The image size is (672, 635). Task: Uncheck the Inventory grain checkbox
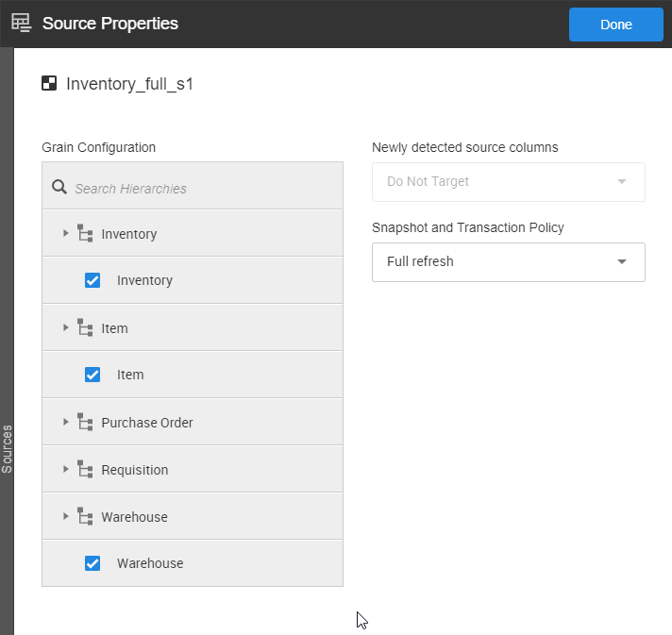coord(92,280)
